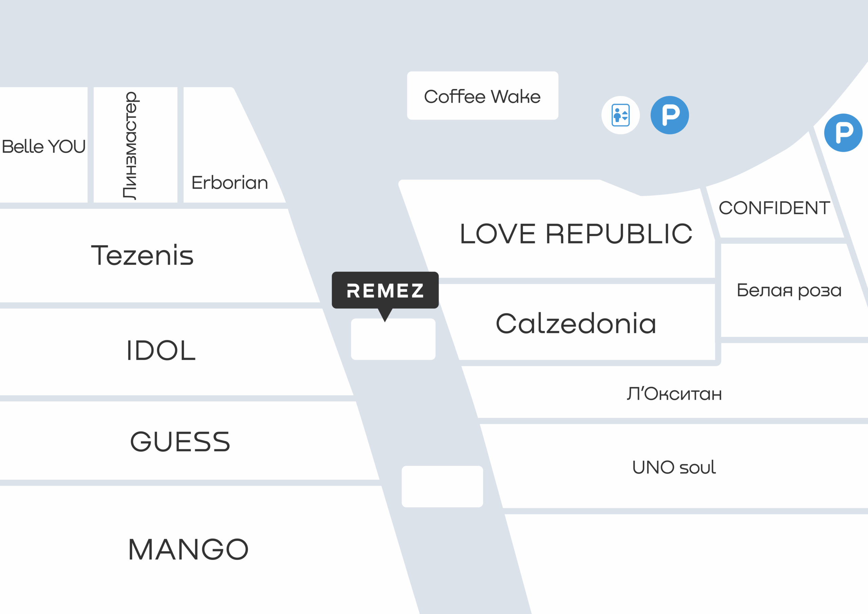Screen dimensions: 868x614
Task: Select the Belle YOU store
Action: pos(43,145)
